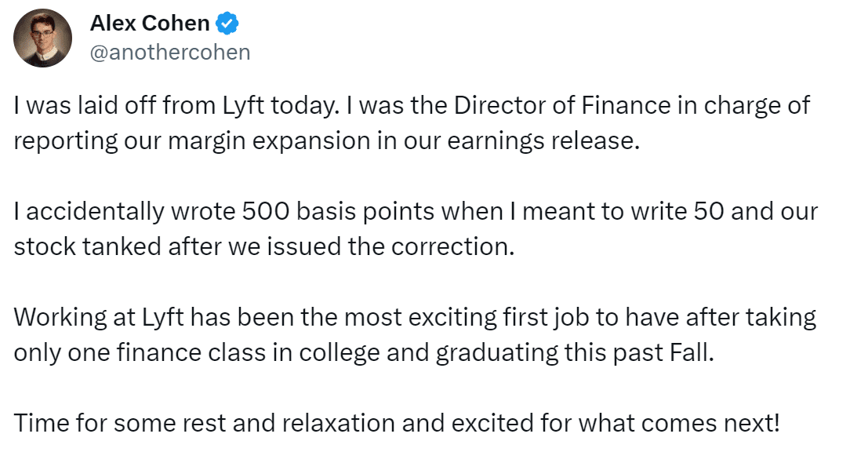Click the closing words "what comes next!"
Image resolution: width=868 pixels, height=452 pixels.
[679, 424]
